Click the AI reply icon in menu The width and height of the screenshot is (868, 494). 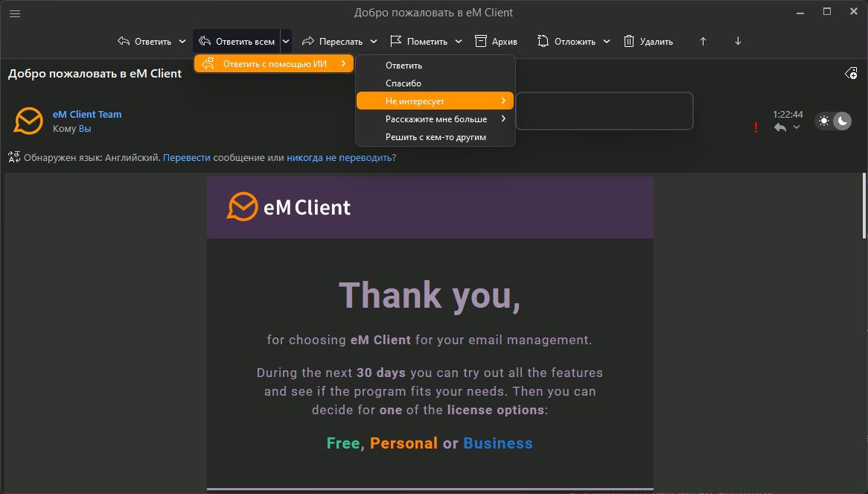coord(208,63)
